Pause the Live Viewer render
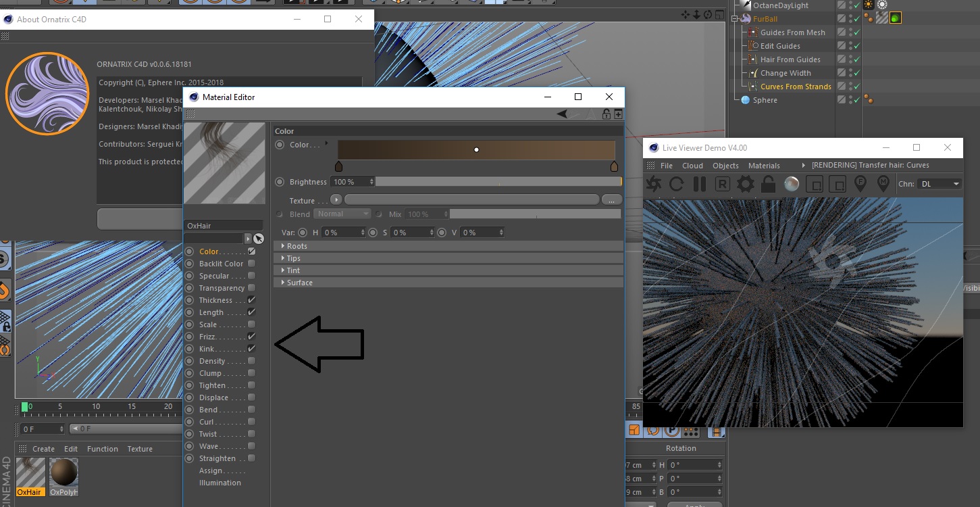Image resolution: width=980 pixels, height=507 pixels. (699, 184)
